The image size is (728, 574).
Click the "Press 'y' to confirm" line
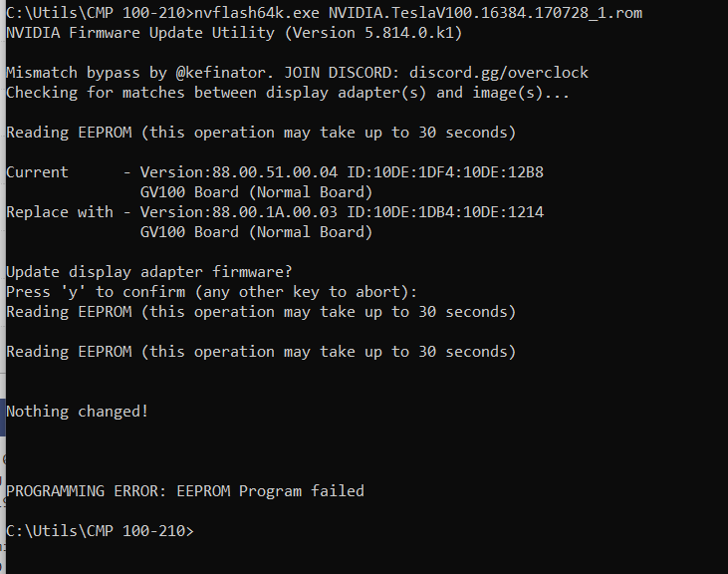click(x=212, y=292)
